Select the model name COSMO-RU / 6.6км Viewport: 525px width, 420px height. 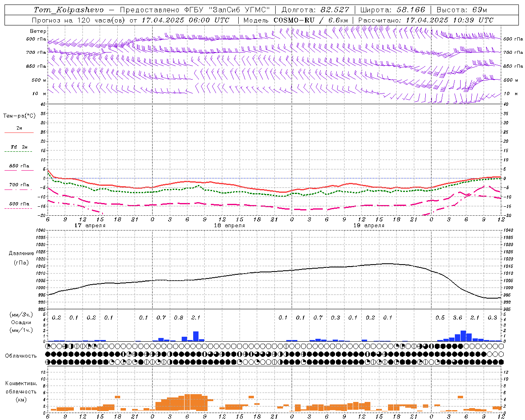click(310, 20)
